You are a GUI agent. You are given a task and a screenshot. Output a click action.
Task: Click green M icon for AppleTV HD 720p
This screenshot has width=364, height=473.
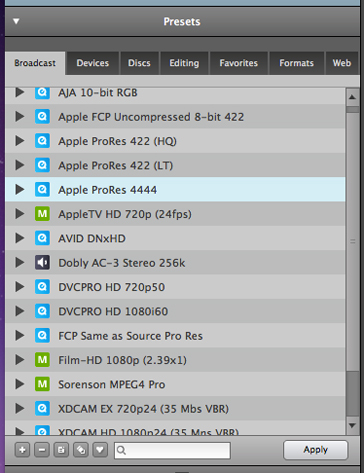tap(42, 214)
